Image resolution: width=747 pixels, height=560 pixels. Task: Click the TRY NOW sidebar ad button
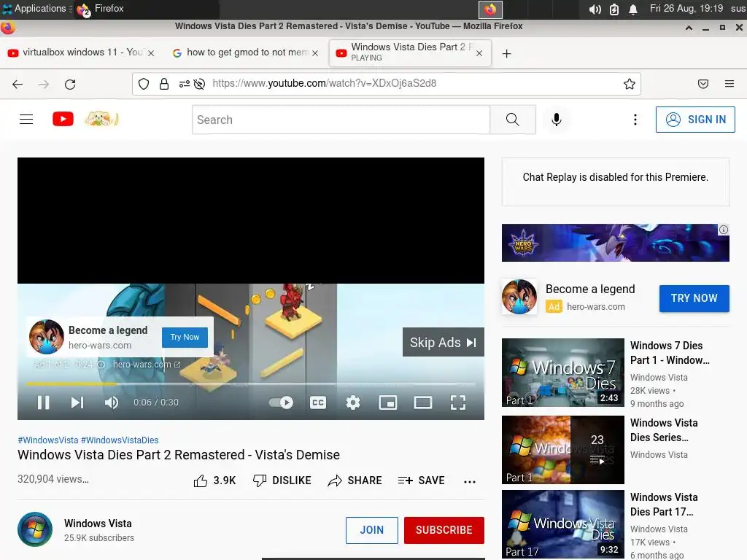coord(694,298)
